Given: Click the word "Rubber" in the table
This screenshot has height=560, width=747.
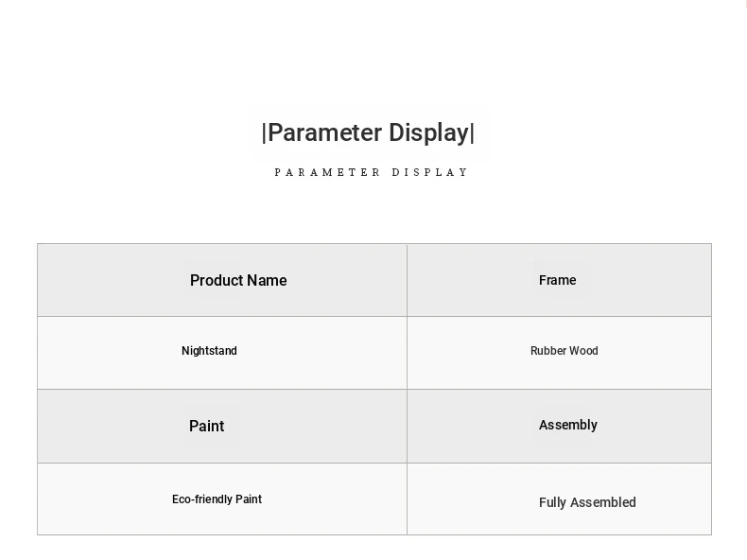Looking at the screenshot, I should 547,351.
